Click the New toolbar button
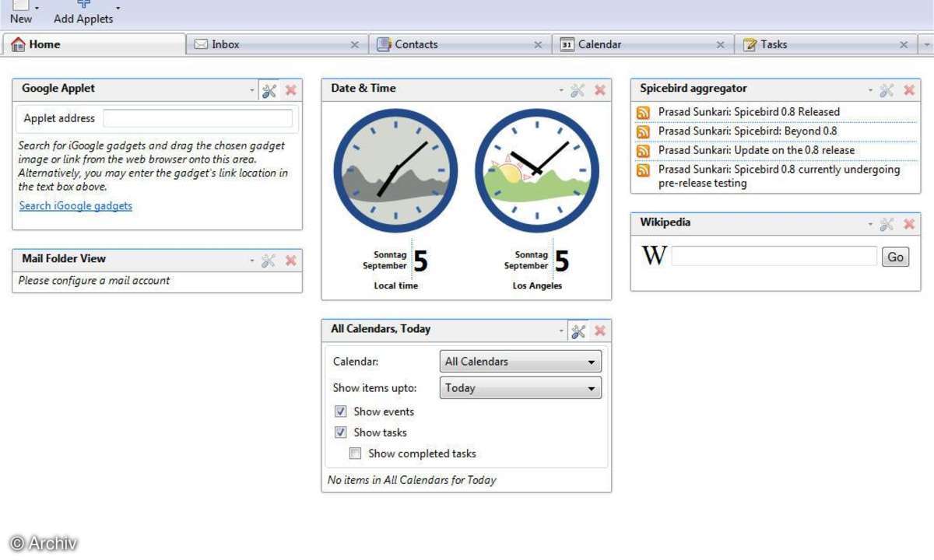The width and height of the screenshot is (934, 560). point(21,12)
